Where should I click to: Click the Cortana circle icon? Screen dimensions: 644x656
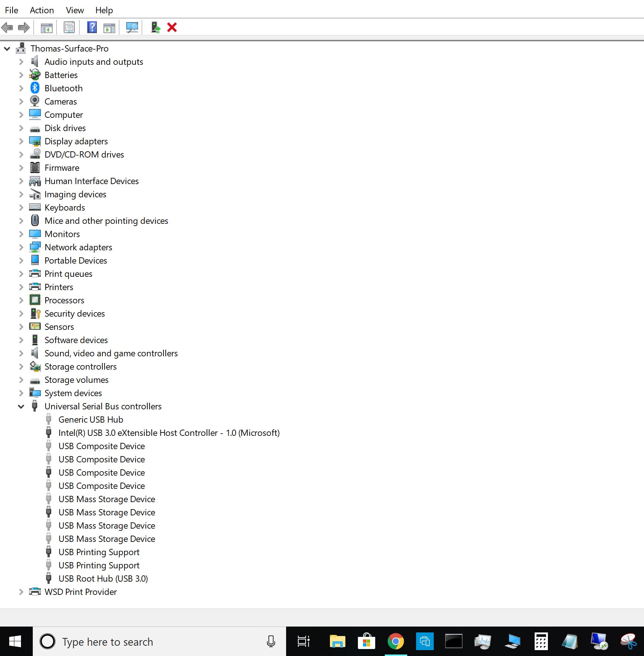point(47,642)
